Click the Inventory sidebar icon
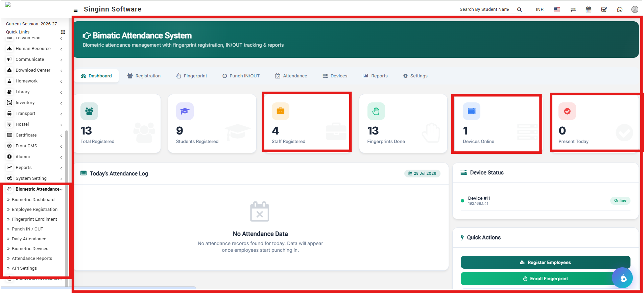The height and width of the screenshot is (293, 644). pyautogui.click(x=9, y=103)
